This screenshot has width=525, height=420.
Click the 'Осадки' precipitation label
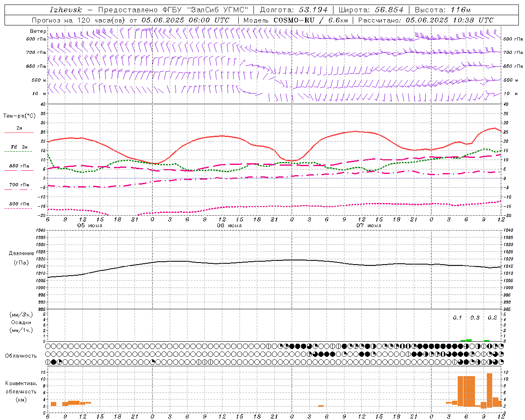pyautogui.click(x=21, y=322)
